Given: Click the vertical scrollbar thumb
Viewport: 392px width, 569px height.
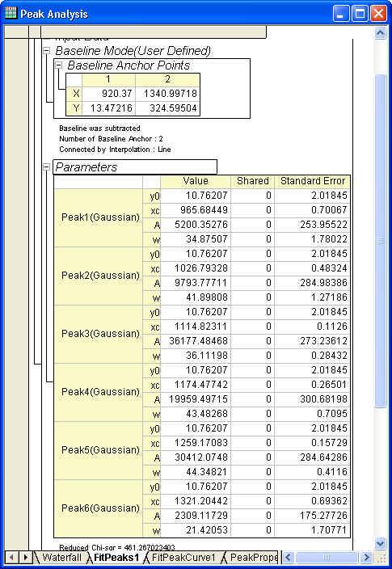Looking at the screenshot, I should 380,241.
